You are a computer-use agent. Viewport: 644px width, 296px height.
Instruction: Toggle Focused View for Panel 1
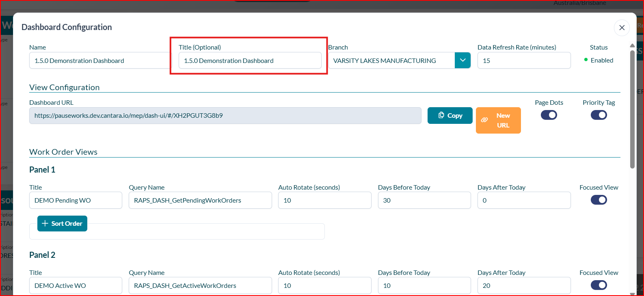[599, 200]
